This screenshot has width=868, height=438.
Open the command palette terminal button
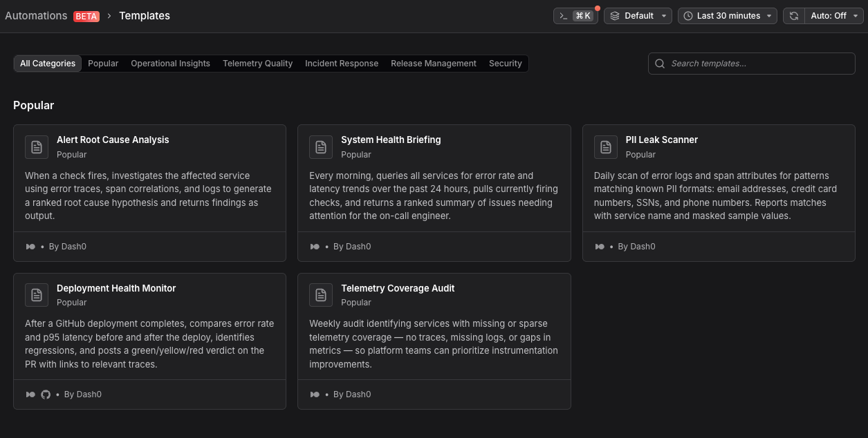(575, 16)
